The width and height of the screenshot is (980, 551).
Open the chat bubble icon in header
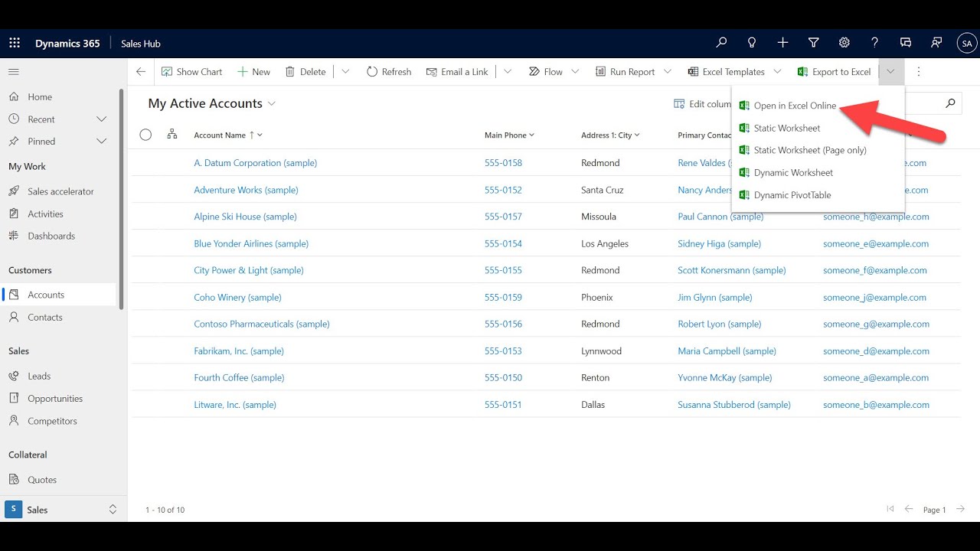pyautogui.click(x=906, y=44)
